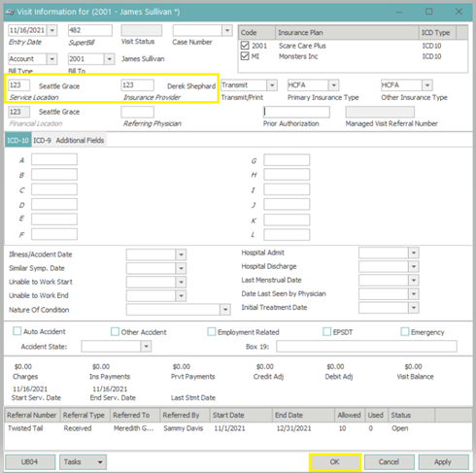Screen dimensions: 476x473
Task: Expand the Case Number dropdown
Action: [227, 30]
